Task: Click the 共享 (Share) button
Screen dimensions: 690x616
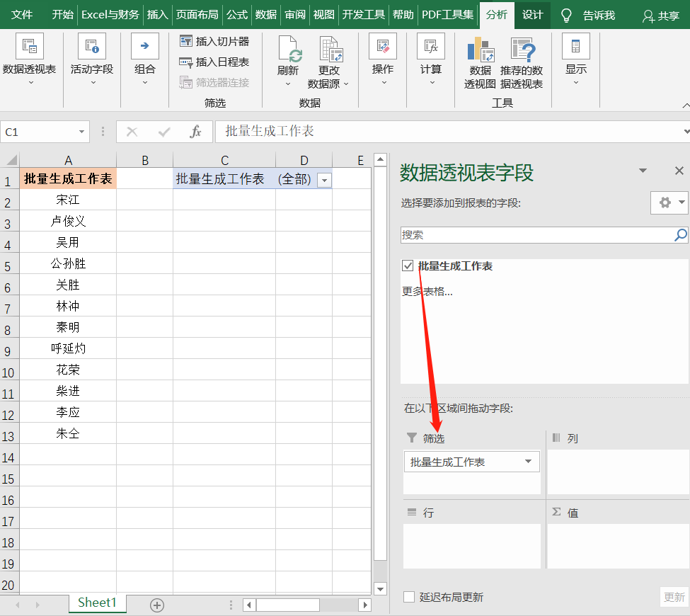Action: (660, 16)
